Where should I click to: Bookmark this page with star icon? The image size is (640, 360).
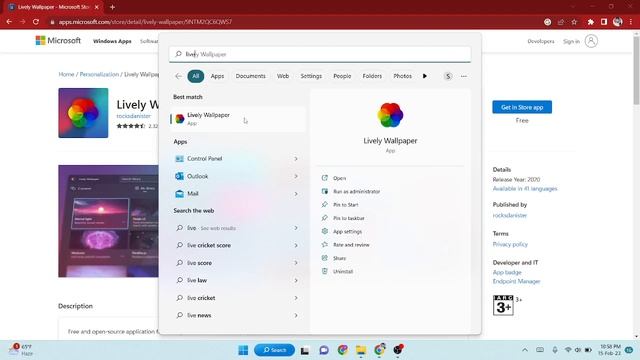coord(574,22)
